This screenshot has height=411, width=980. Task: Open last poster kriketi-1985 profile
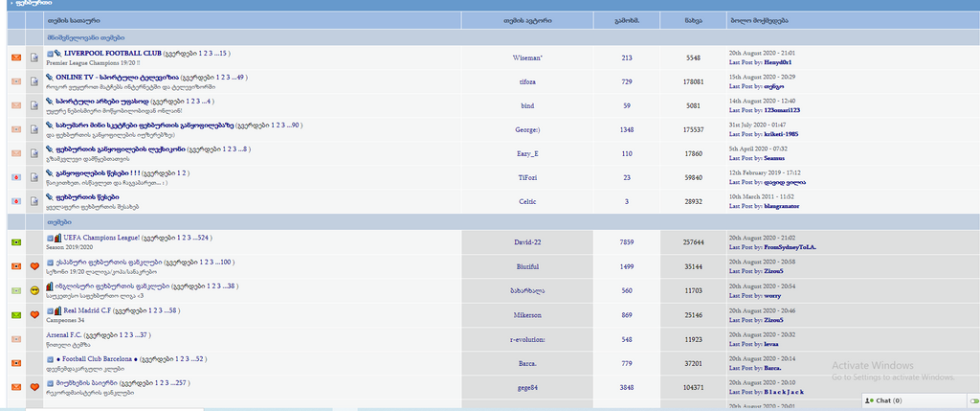pos(781,134)
